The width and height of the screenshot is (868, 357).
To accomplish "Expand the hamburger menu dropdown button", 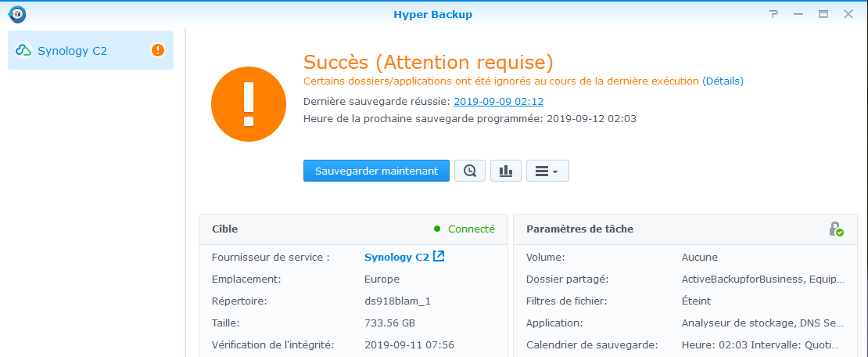I will 547,171.
